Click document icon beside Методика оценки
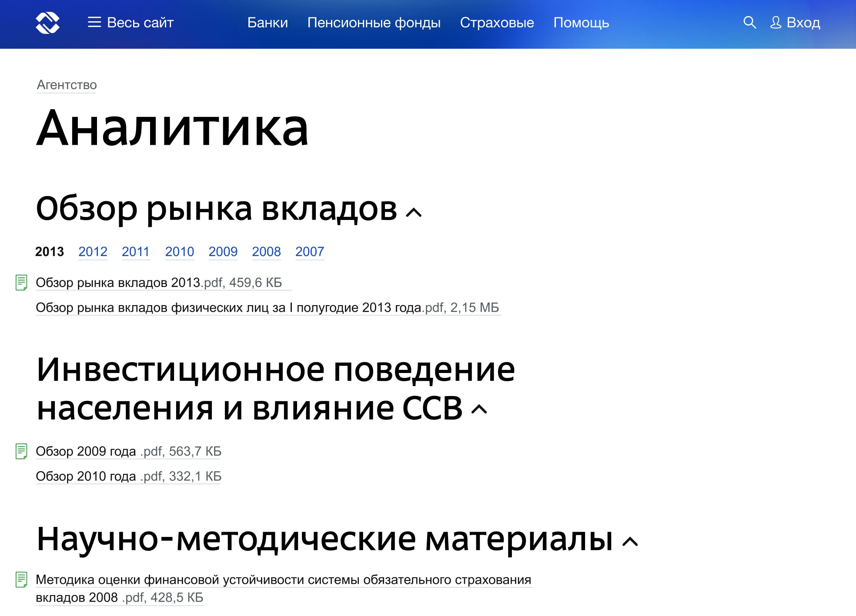 click(21, 579)
